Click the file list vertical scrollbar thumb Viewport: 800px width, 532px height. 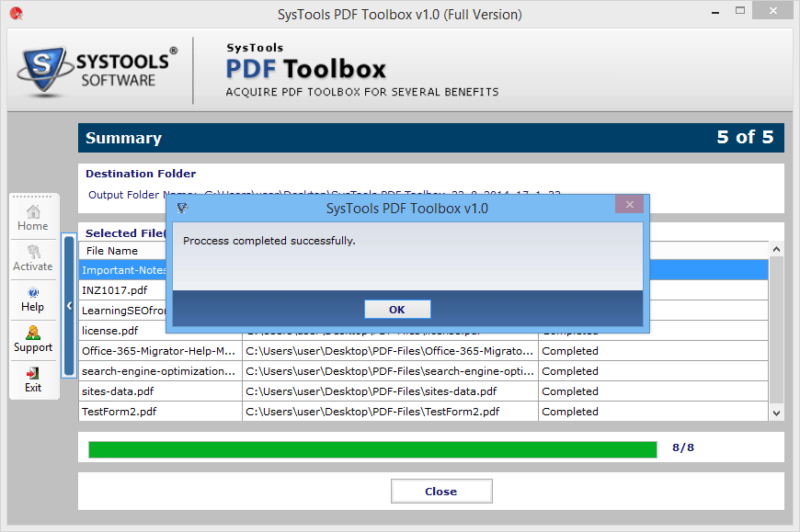(x=776, y=330)
